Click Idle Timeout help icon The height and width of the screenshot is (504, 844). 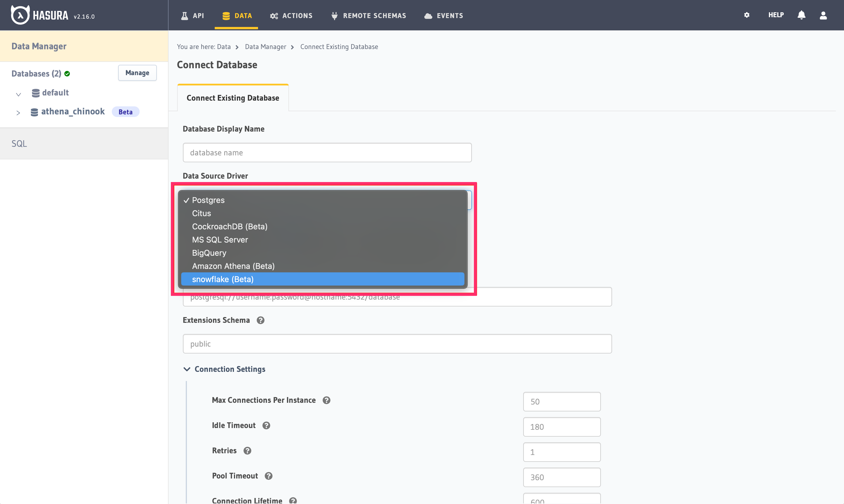(266, 425)
